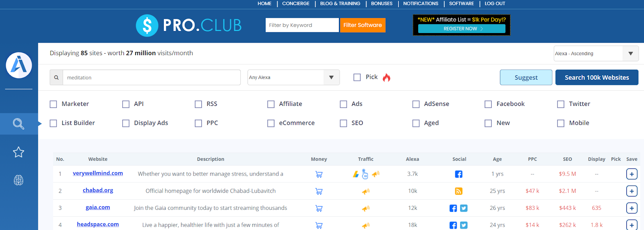Open the Alexa - Ascending sort dropdown
Viewport: 644px width, 230px height.
[x=596, y=54]
